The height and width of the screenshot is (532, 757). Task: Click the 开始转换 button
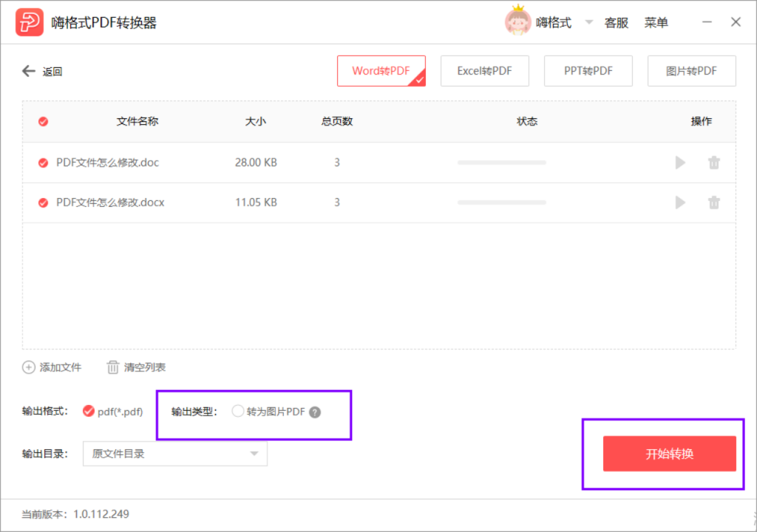coord(670,454)
